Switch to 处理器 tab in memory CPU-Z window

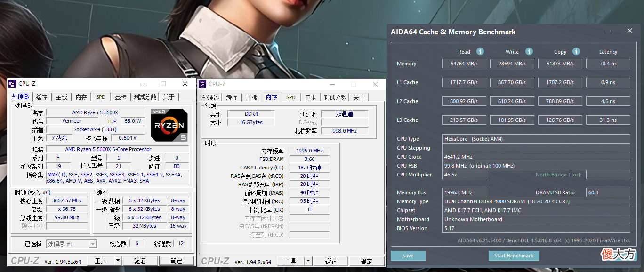210,97
